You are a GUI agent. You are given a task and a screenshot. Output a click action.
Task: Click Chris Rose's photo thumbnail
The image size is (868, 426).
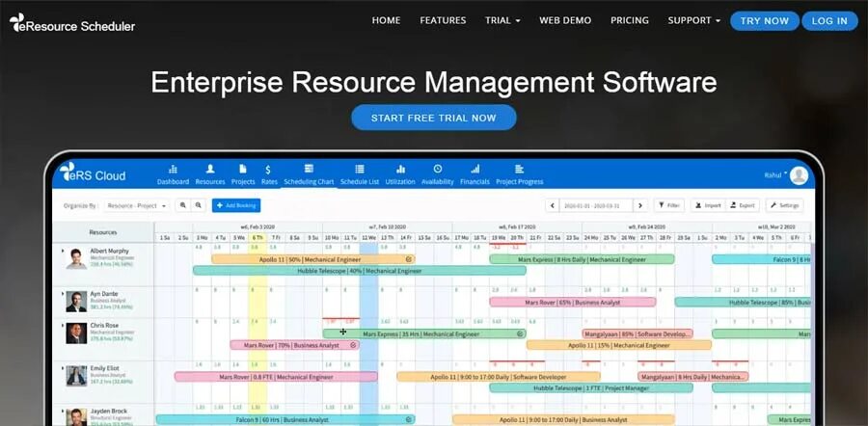pos(76,333)
